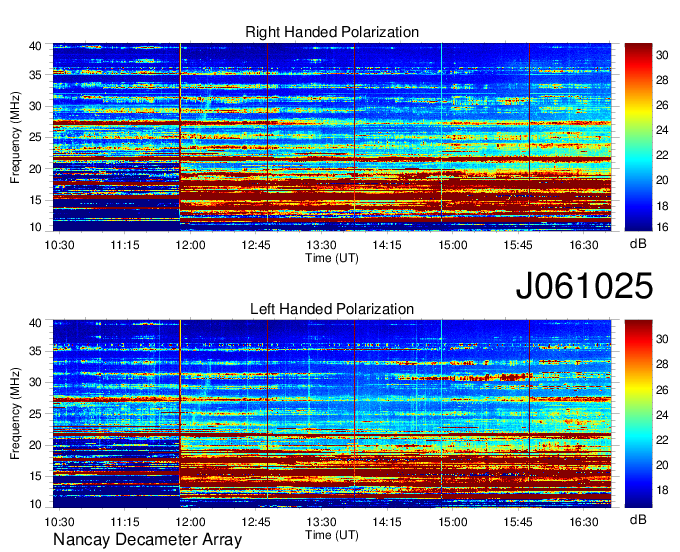The height and width of the screenshot is (552, 680).
Task: Click the 'Nancay Decameter Array' caption
Action: [x=147, y=540]
